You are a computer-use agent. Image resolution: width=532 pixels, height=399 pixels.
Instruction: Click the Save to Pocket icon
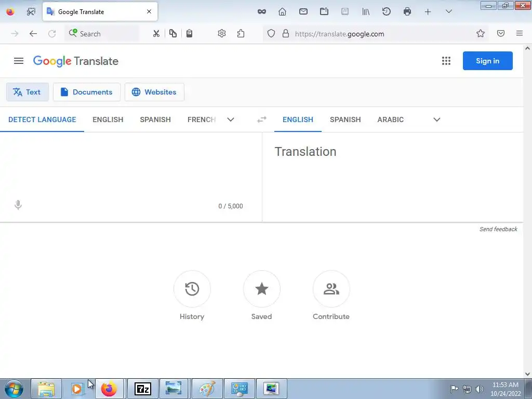point(501,33)
